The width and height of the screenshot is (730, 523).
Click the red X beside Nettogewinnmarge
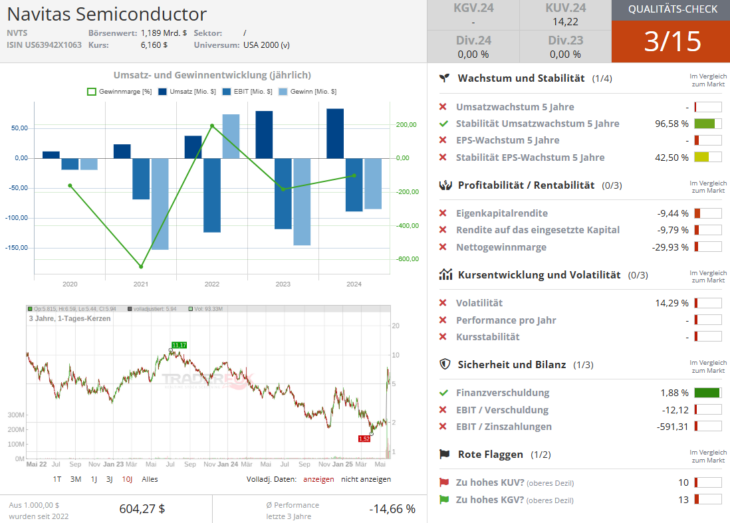point(443,247)
